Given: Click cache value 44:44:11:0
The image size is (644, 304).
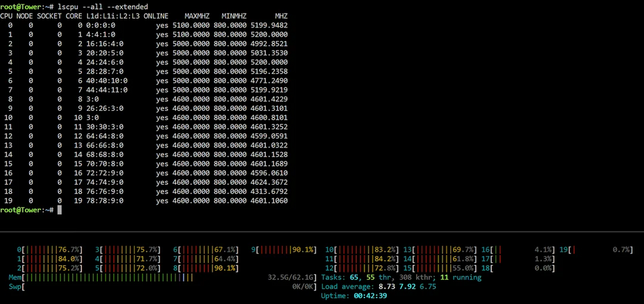Looking at the screenshot, I should [x=107, y=90].
